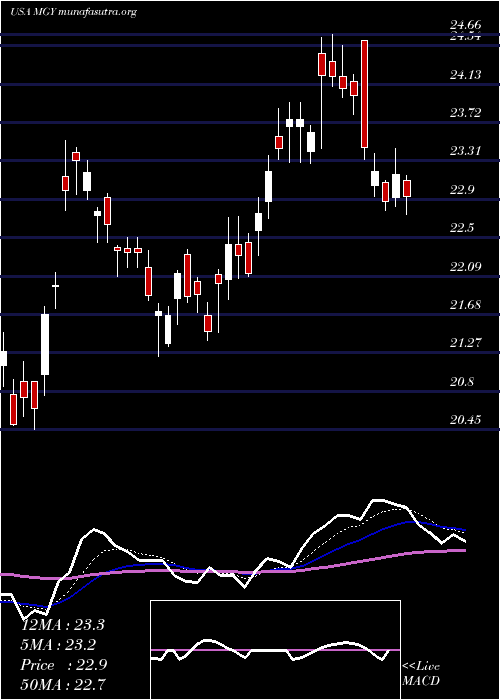Click the tallest red candlestick near the peak

point(365,94)
